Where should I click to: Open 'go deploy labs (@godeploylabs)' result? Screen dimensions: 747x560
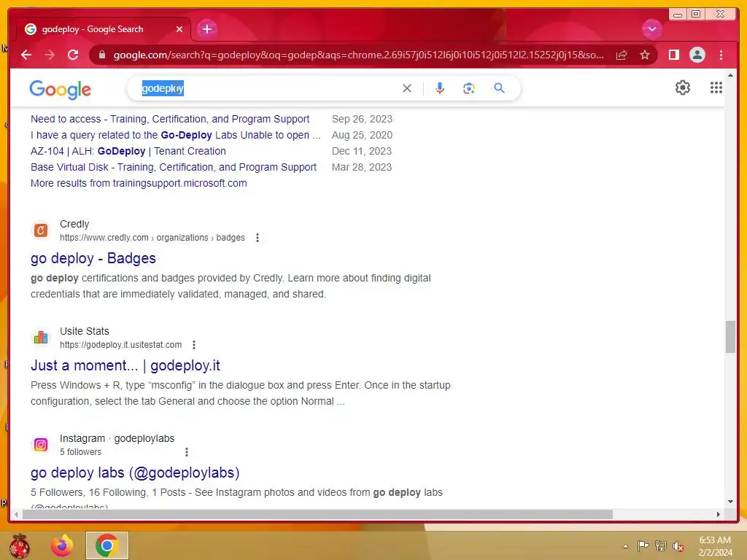[x=135, y=472]
